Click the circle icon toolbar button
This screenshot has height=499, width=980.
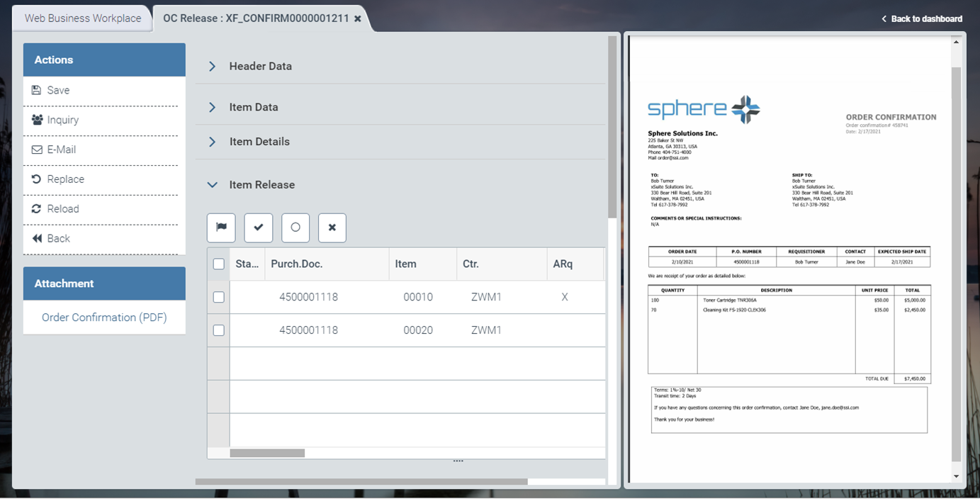click(x=295, y=228)
